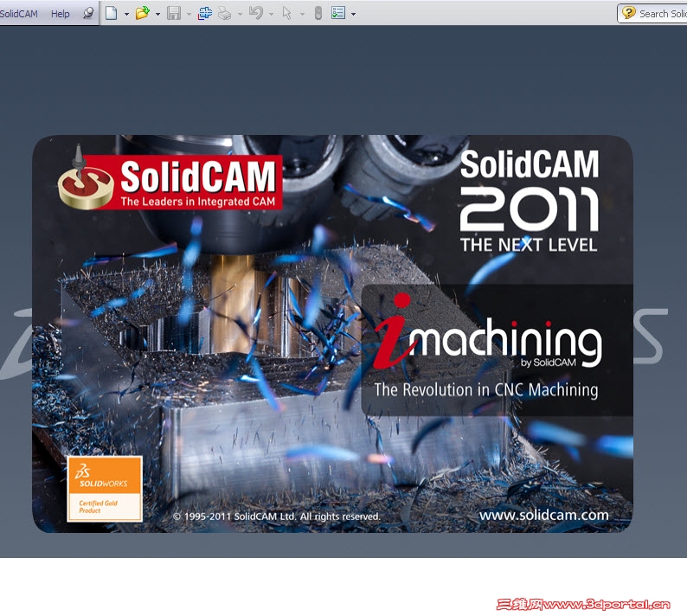Click the 'THE NEXT LEVEL' text
The height and width of the screenshot is (616, 687).
(529, 245)
